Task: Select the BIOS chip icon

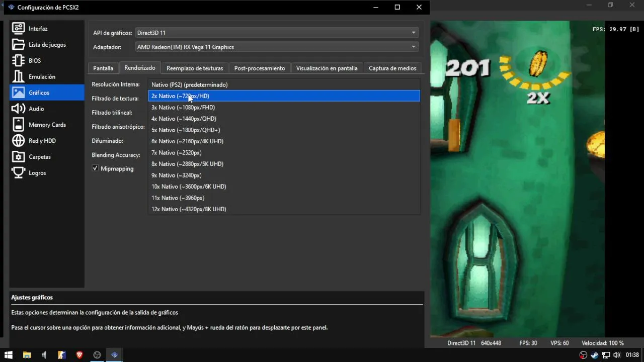Action: coord(18,61)
